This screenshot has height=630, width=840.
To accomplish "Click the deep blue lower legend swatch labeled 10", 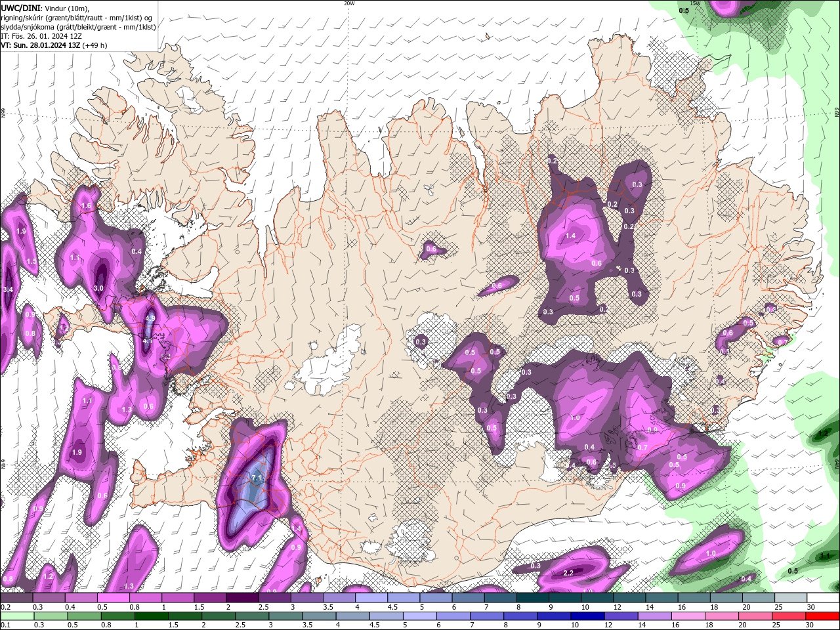I will pos(587,616).
